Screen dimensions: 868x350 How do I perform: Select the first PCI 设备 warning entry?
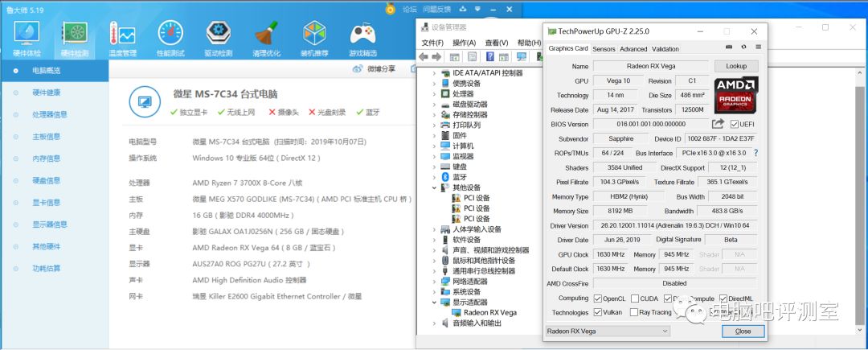pos(470,198)
